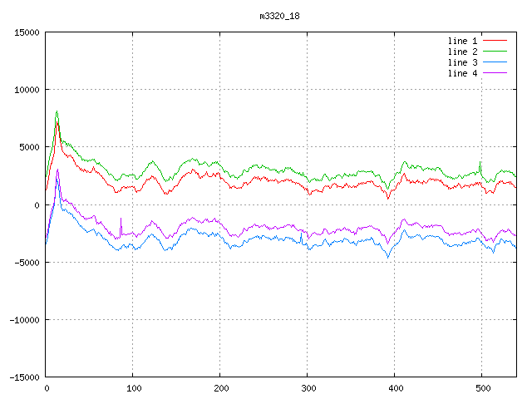
Task: Click the blue line's dip near x=390
Action: (x=387, y=257)
